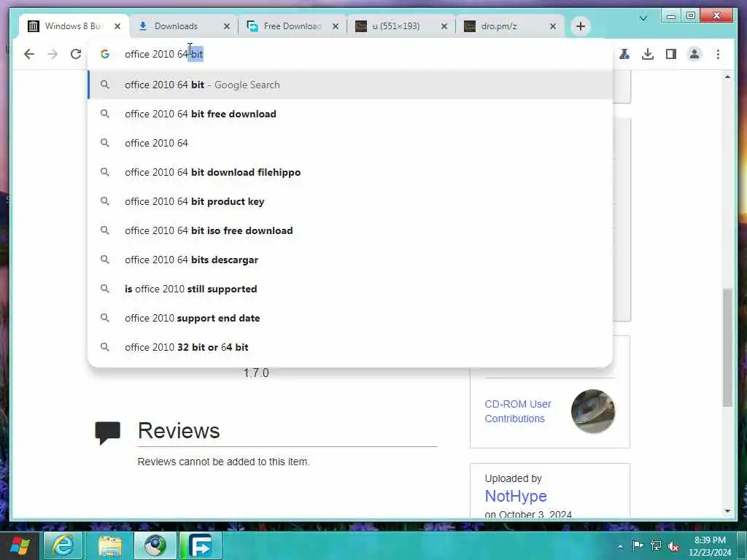Viewport: 747px width, 560px height.
Task: Open the profile avatar menu
Action: coord(694,54)
